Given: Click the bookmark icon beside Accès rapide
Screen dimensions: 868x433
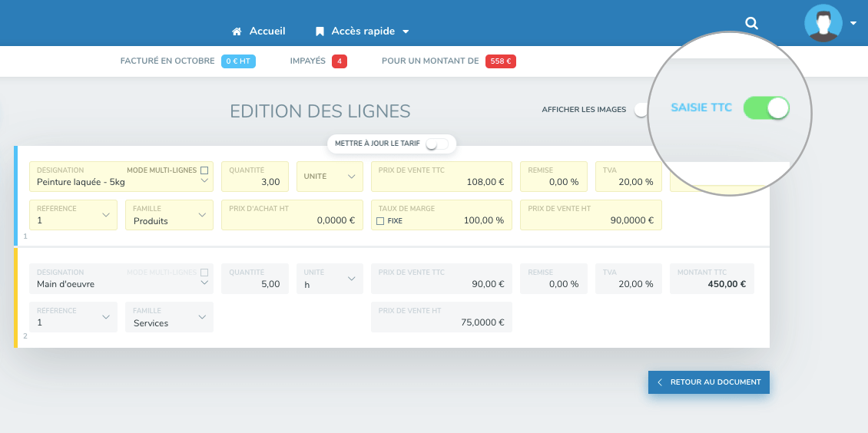Looking at the screenshot, I should point(320,31).
